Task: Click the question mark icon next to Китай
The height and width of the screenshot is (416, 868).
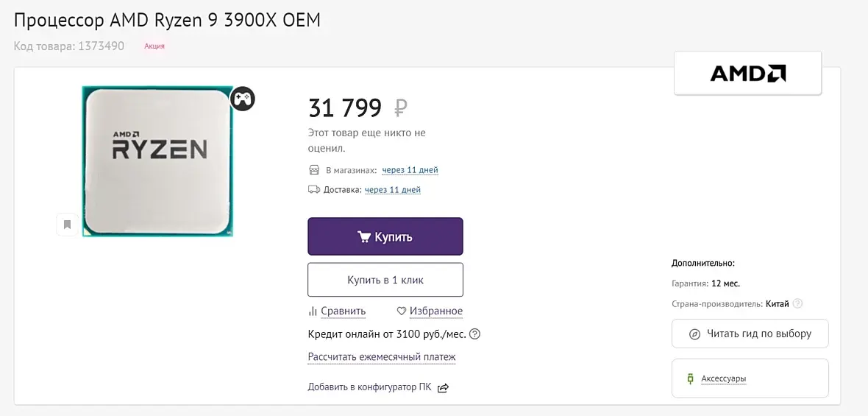Action: 797,303
